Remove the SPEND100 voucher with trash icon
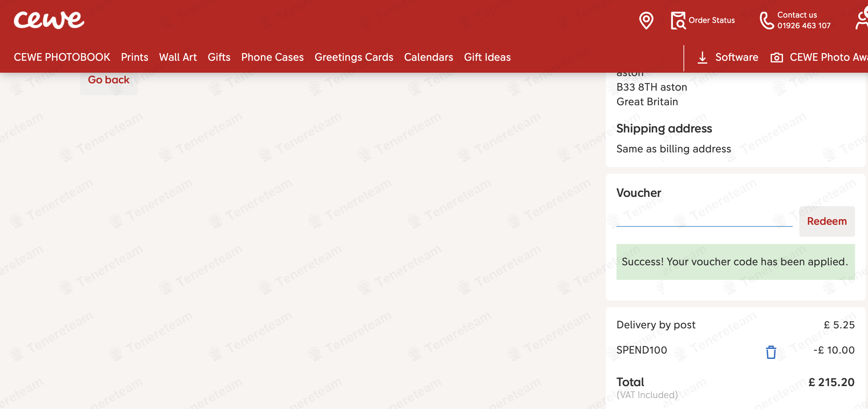This screenshot has height=409, width=868. pyautogui.click(x=771, y=352)
